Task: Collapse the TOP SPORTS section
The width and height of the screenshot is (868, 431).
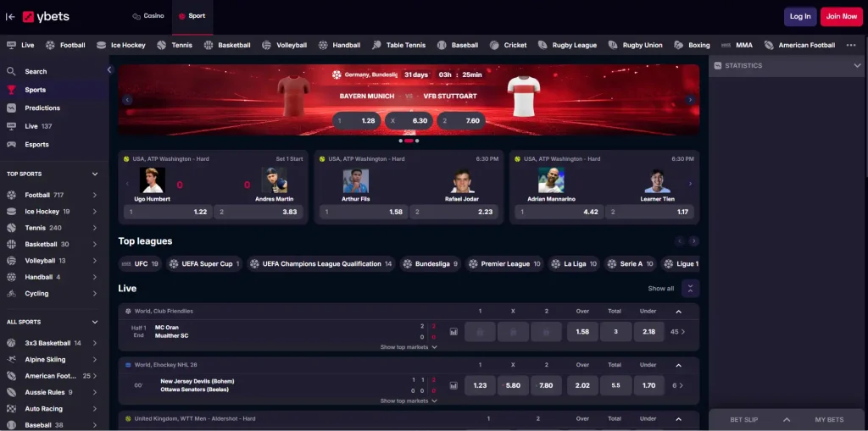Action: point(95,174)
